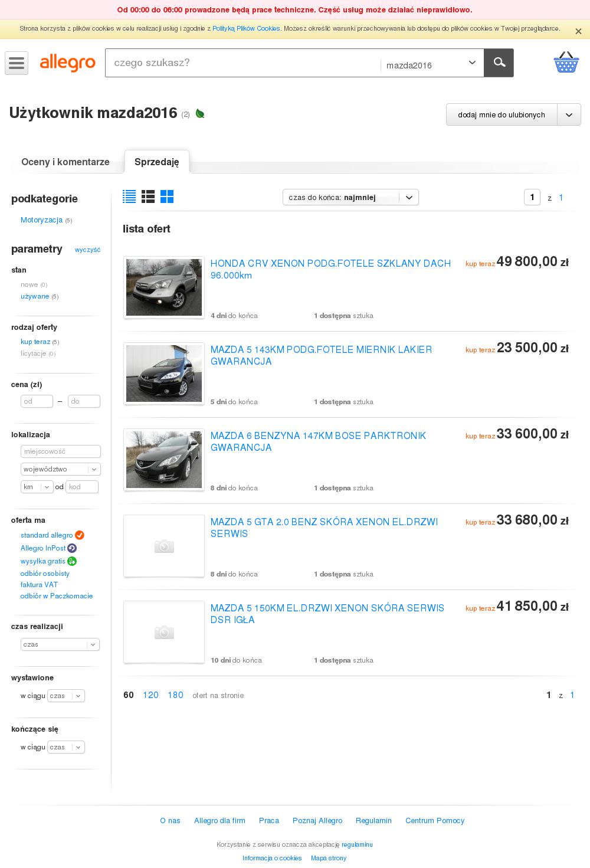The image size is (590, 868).
Task: Open sort dropdown czas do końca
Action: [350, 197]
